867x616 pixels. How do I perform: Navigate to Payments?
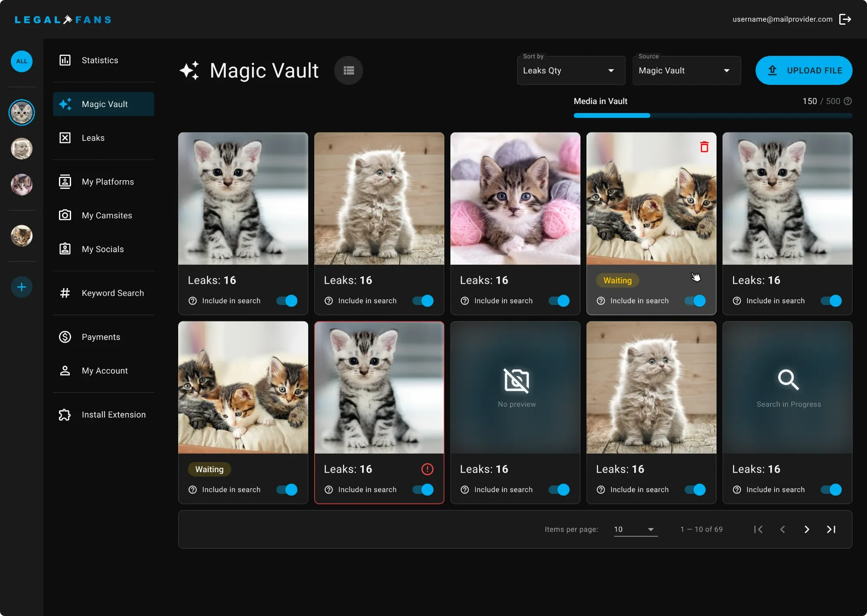click(103, 337)
